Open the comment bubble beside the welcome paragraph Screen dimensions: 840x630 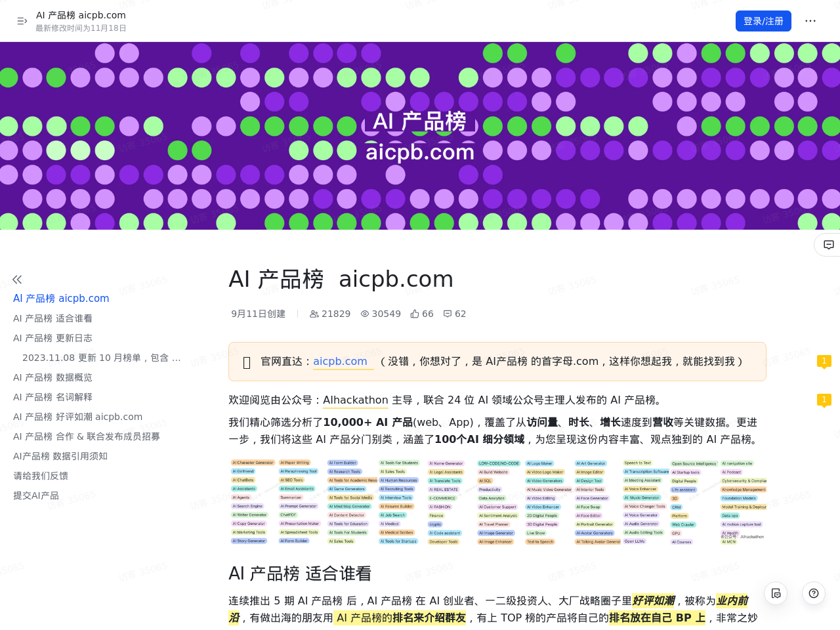824,400
